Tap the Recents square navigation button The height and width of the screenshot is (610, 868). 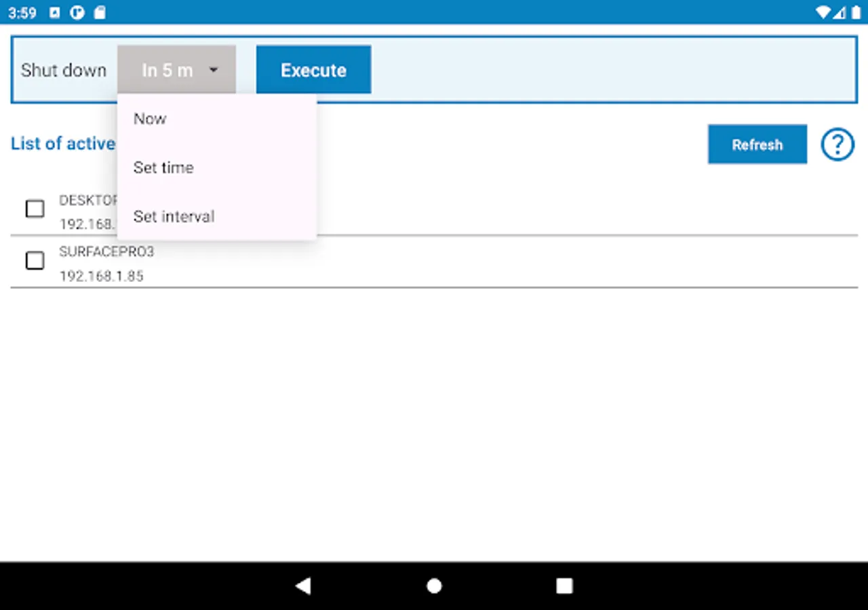564,586
